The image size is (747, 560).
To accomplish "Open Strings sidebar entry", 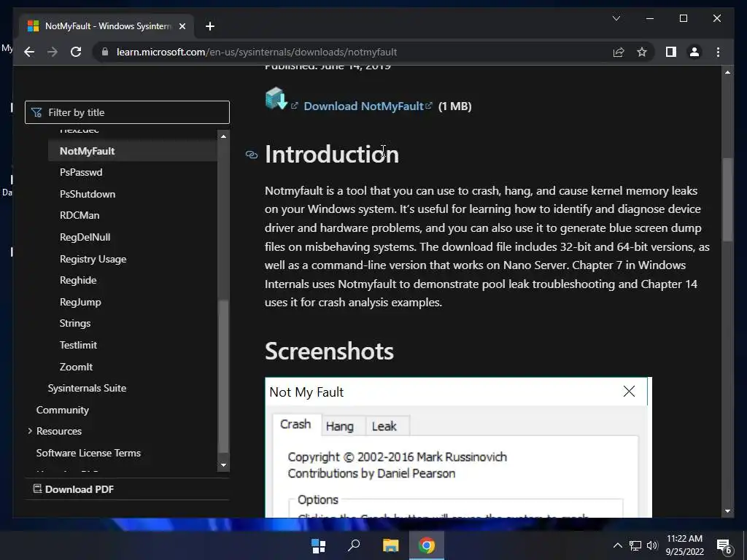I will click(x=75, y=323).
